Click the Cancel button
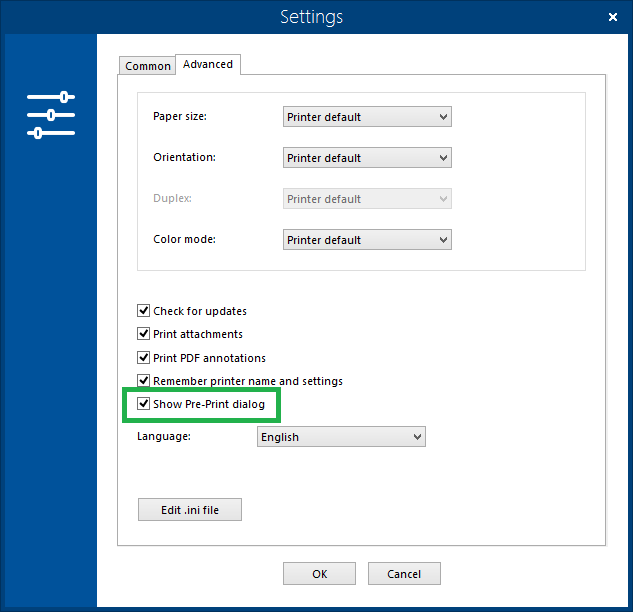This screenshot has width=633, height=612. tap(404, 574)
